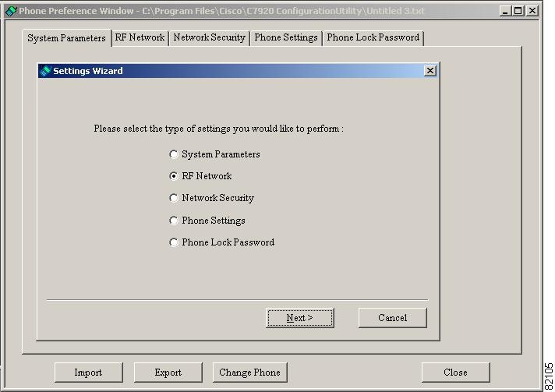The image size is (555, 392).
Task: Click the Close button at bottom
Action: pyautogui.click(x=455, y=373)
